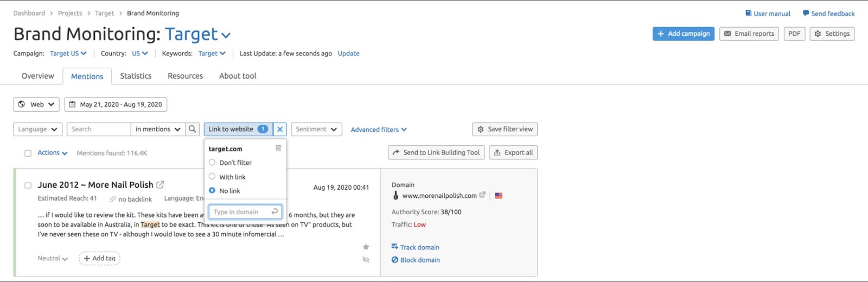The height and width of the screenshot is (282, 868).
Task: Click the Add campaign button
Action: coord(684,34)
